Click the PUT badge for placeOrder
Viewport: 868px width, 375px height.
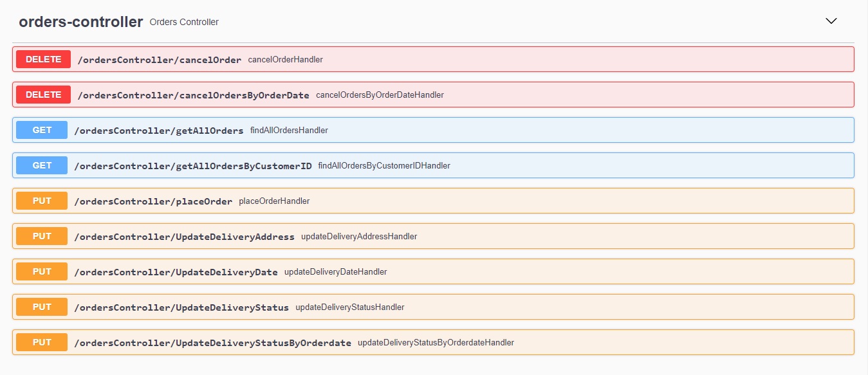point(41,201)
